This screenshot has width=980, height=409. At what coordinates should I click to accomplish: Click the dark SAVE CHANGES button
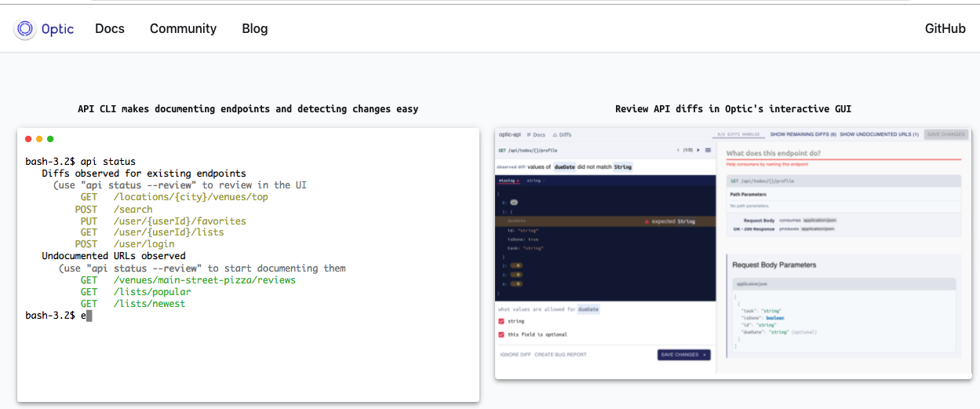coord(683,355)
